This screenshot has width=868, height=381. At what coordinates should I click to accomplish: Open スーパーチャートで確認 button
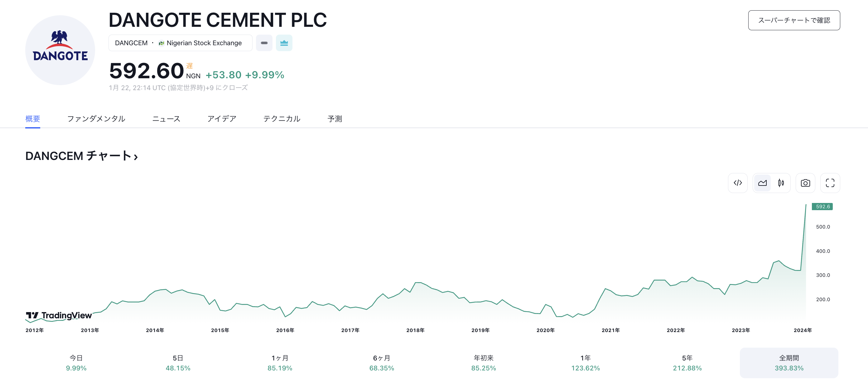pyautogui.click(x=794, y=20)
